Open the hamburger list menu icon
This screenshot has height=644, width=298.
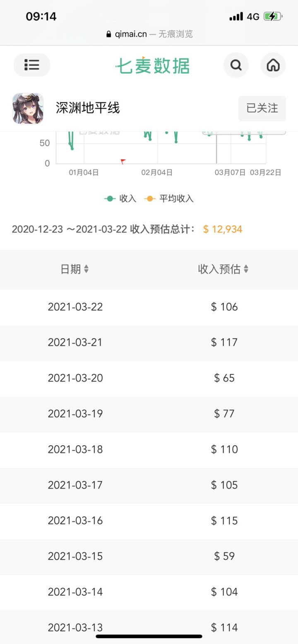(x=32, y=65)
